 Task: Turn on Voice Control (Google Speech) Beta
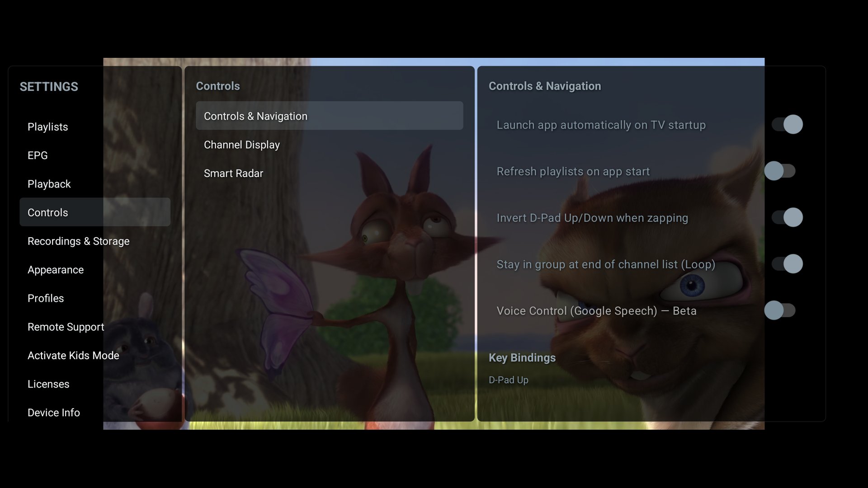point(780,310)
